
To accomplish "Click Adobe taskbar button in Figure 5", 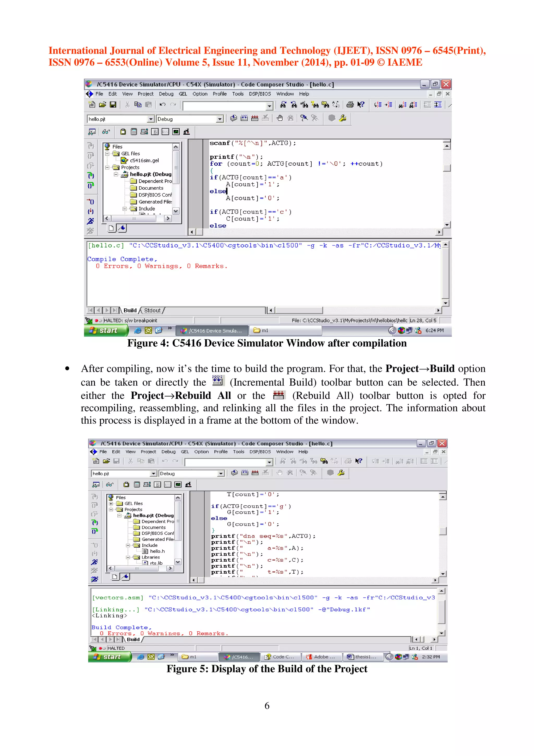I will 321,657.
